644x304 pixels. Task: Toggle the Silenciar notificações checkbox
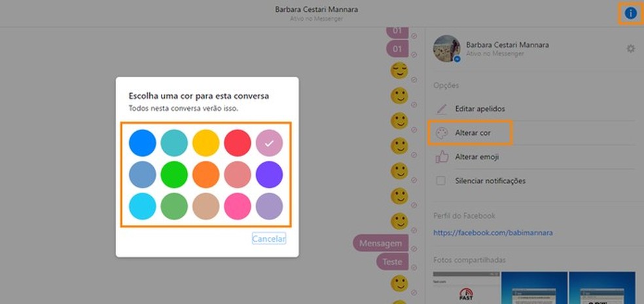440,181
